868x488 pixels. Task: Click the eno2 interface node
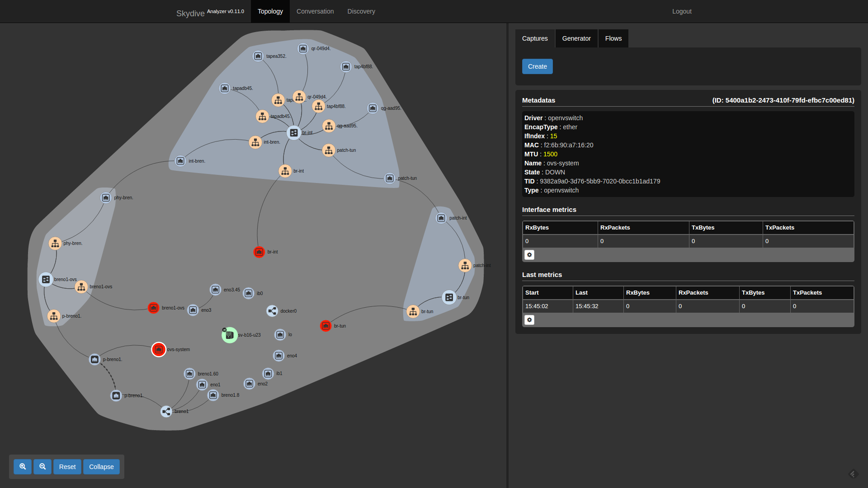250,384
